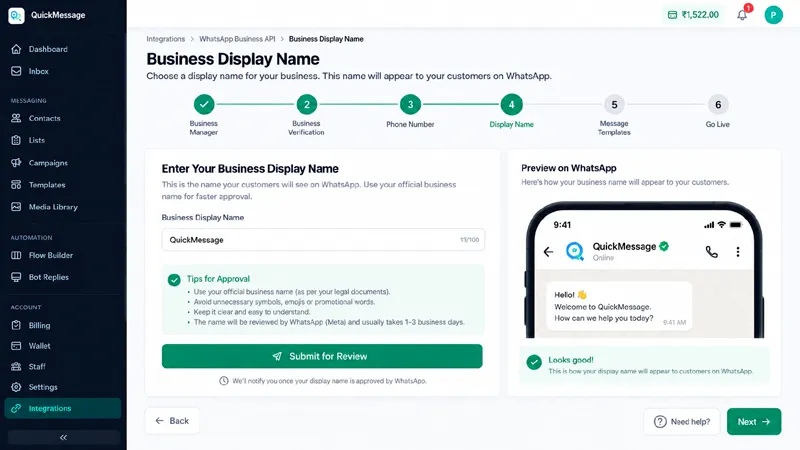This screenshot has width=800, height=450.
Task: Click QuickMessage avatar in phone preview
Action: (575, 251)
